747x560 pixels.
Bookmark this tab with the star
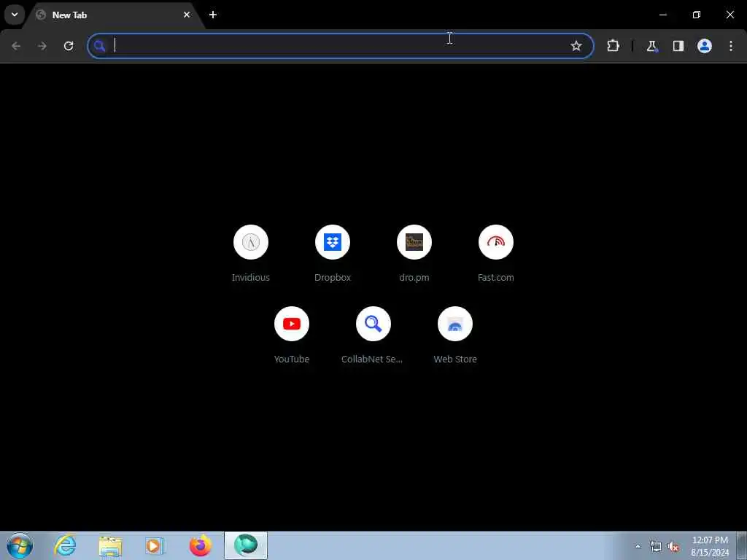(x=576, y=46)
